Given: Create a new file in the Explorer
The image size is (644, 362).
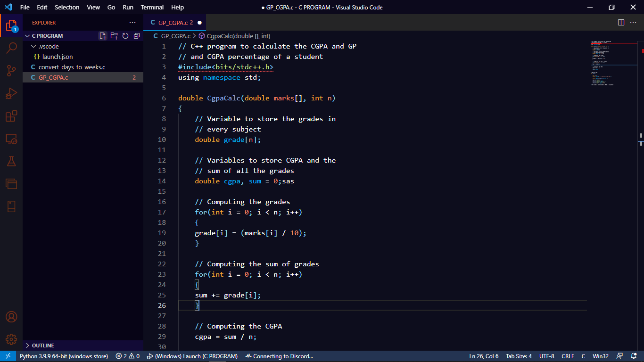Looking at the screenshot, I should (103, 35).
